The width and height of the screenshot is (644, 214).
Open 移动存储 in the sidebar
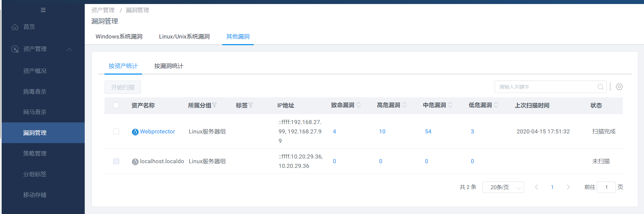pyautogui.click(x=35, y=195)
